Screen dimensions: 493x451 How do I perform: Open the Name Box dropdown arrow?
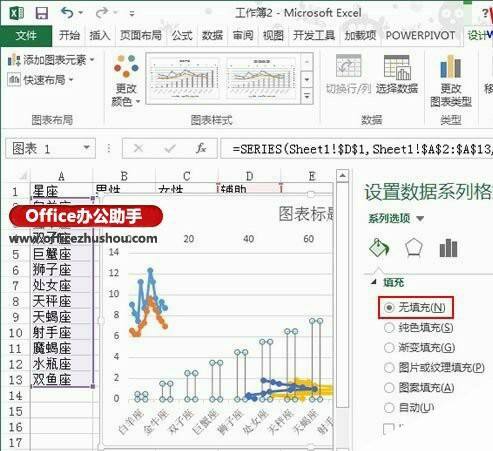86,148
